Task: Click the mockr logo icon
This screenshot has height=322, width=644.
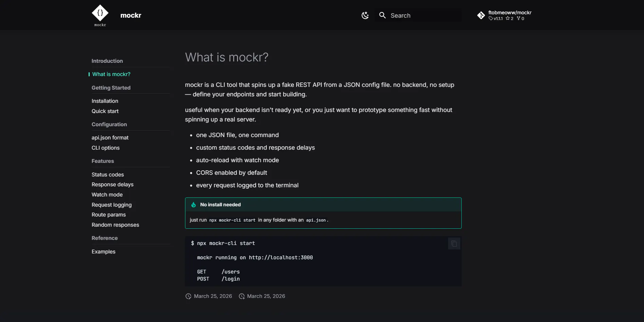Action: coord(100,15)
